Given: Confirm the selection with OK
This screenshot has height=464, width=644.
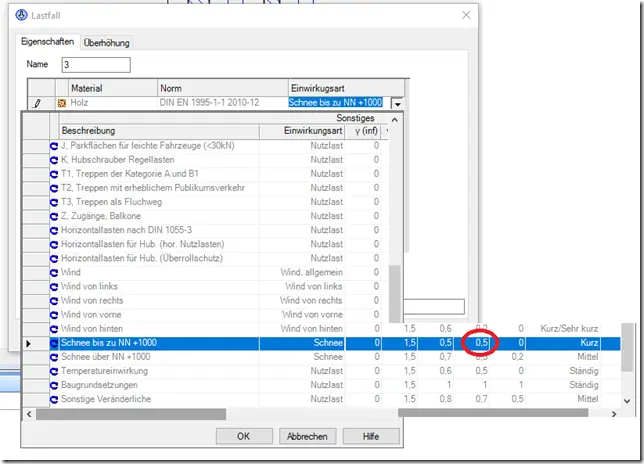Looking at the screenshot, I should click(x=244, y=436).
